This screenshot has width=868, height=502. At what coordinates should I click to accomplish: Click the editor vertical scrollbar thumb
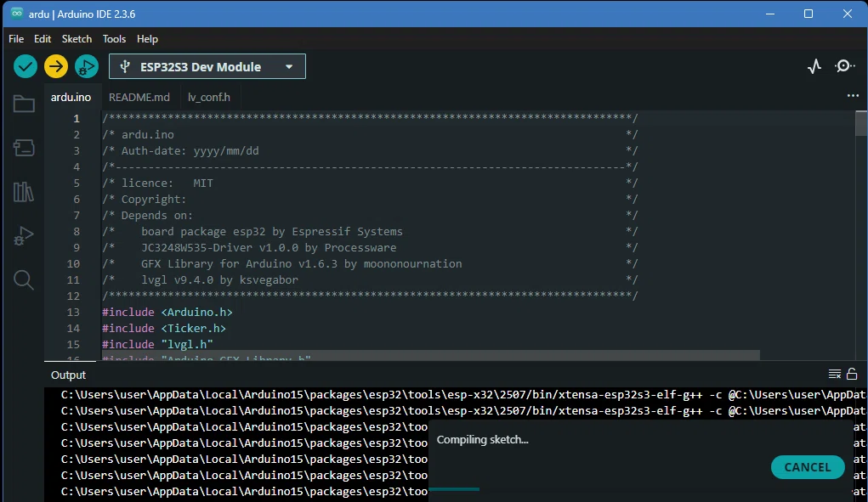tap(861, 122)
